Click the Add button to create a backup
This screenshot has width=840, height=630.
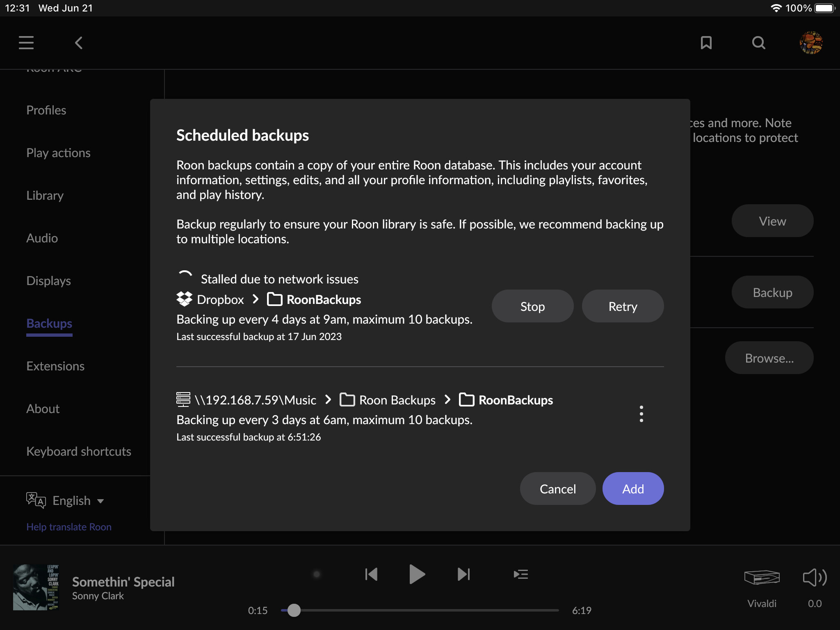point(632,488)
